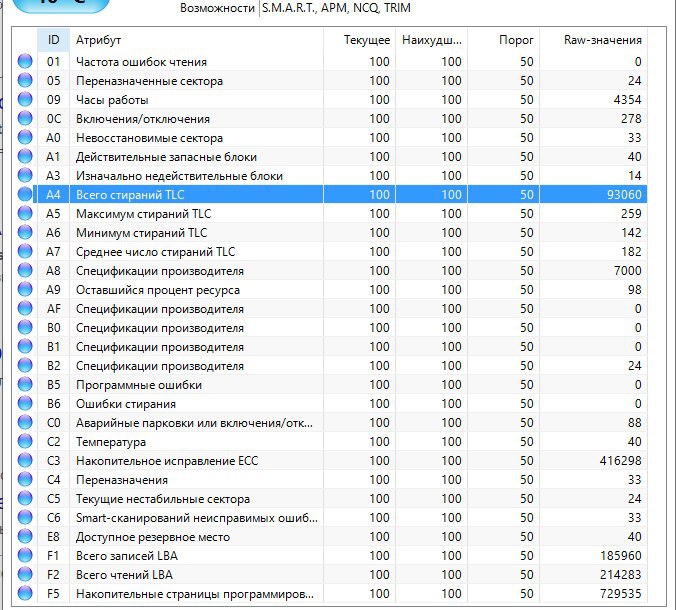Click the status icon for attribute F2
676x610 pixels.
pos(25,574)
